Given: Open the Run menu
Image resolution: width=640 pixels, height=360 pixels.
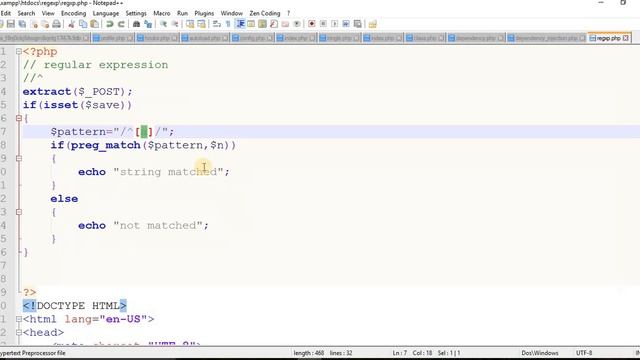Looking at the screenshot, I should tap(182, 13).
